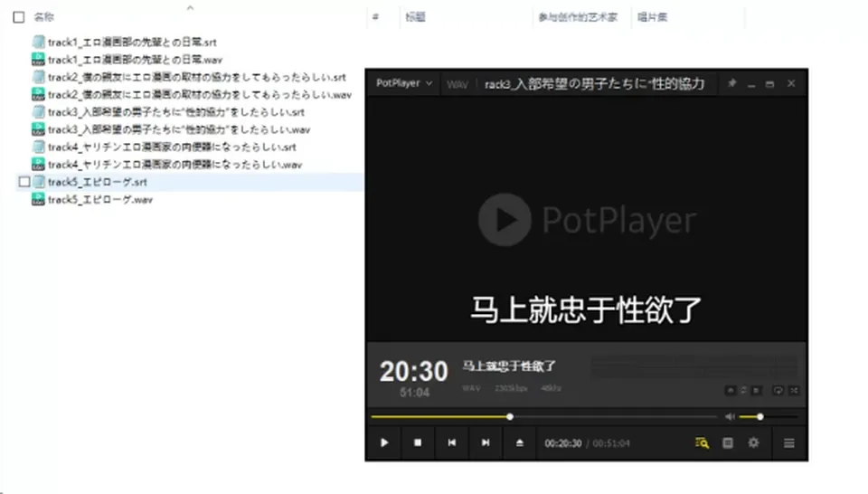Screen dimensions: 868x494
Task: Toggle shuffle playback in PotPlayer
Action: coord(794,391)
